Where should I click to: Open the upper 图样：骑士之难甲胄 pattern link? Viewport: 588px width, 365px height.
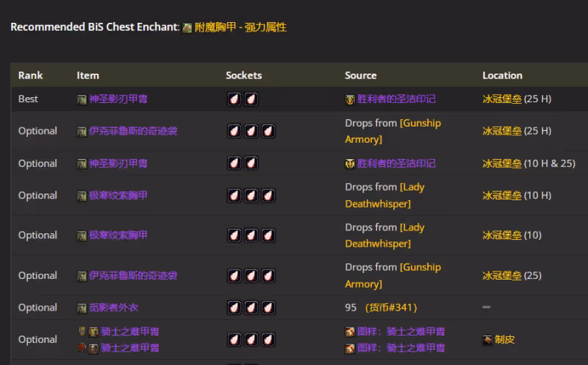point(401,332)
